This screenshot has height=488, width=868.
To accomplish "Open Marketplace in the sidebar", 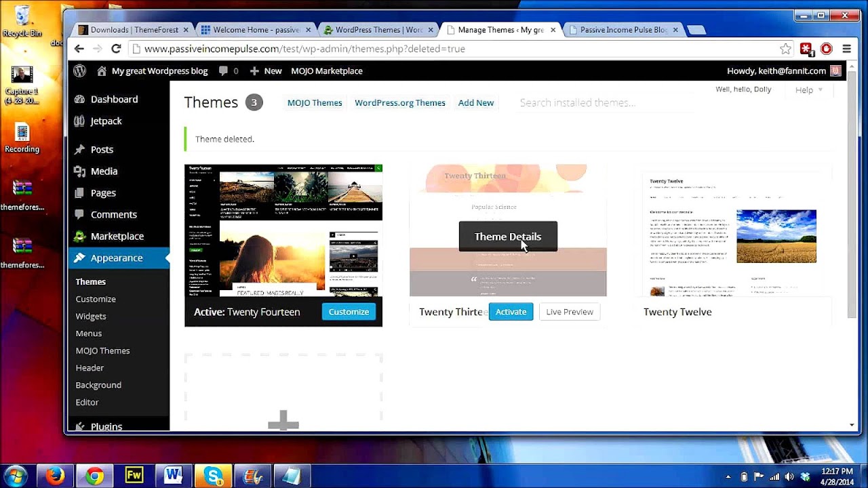I will pos(119,236).
